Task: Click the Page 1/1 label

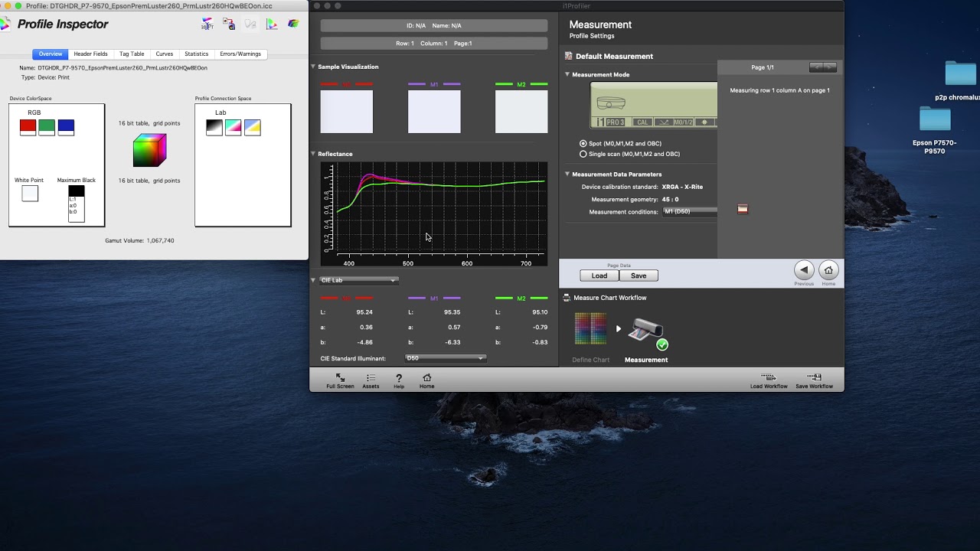Action: [x=762, y=67]
